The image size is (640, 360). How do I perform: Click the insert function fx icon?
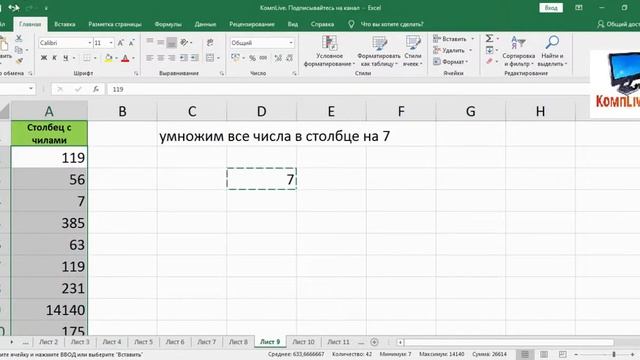coord(96,89)
